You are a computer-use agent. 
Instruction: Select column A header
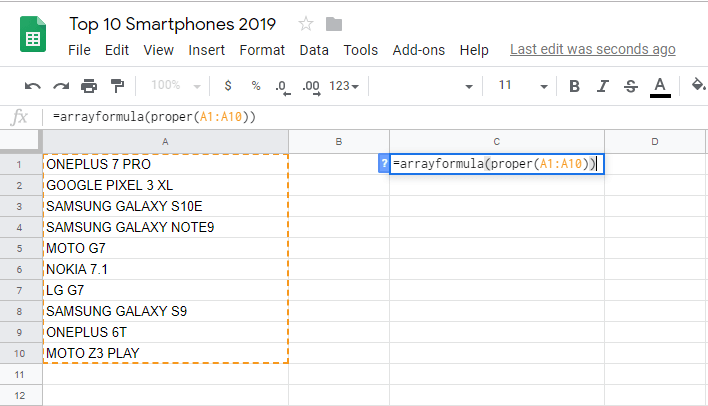165,141
